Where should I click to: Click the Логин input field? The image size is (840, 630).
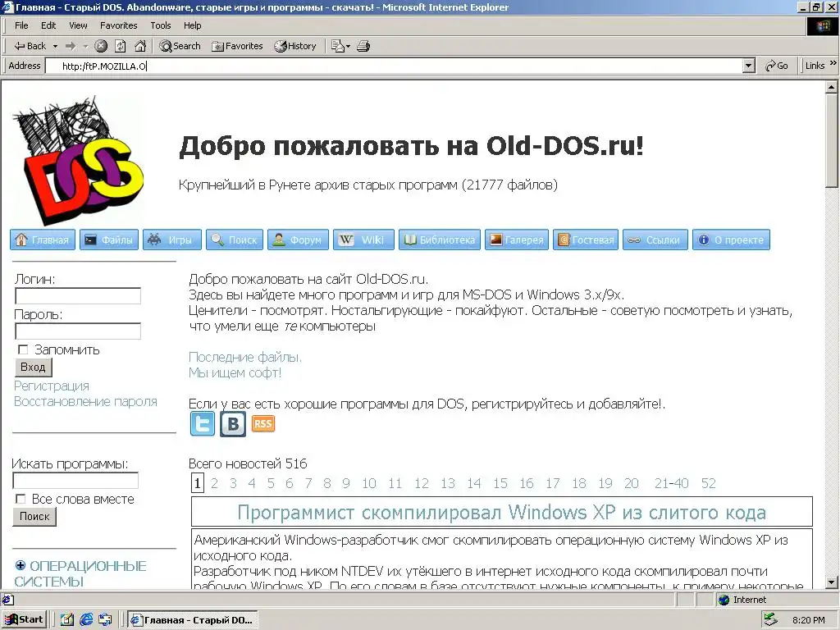click(78, 295)
